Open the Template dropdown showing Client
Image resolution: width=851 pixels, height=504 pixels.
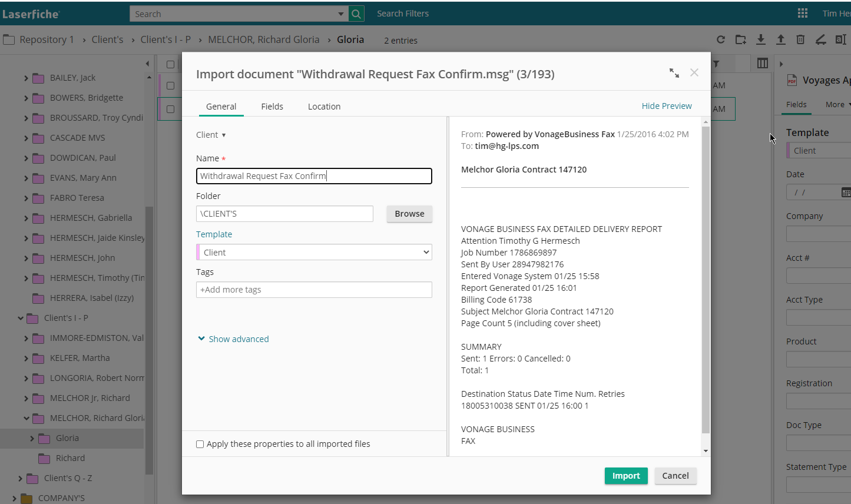pyautogui.click(x=314, y=253)
